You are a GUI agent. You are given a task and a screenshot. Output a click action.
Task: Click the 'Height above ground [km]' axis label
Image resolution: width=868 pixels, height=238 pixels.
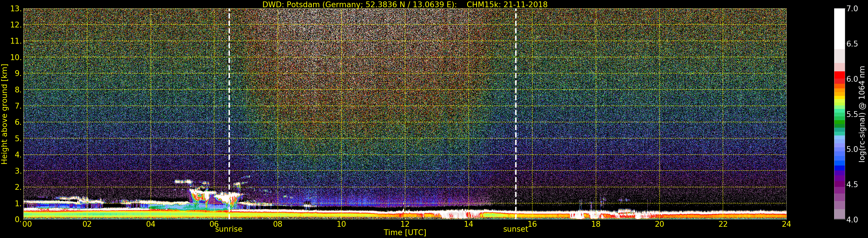pyautogui.click(x=4, y=114)
